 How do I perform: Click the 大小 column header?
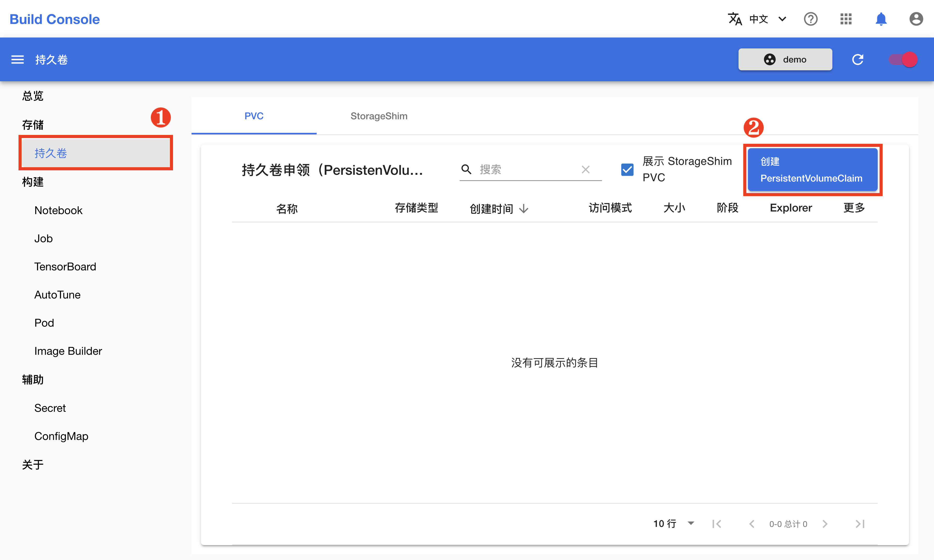(674, 208)
